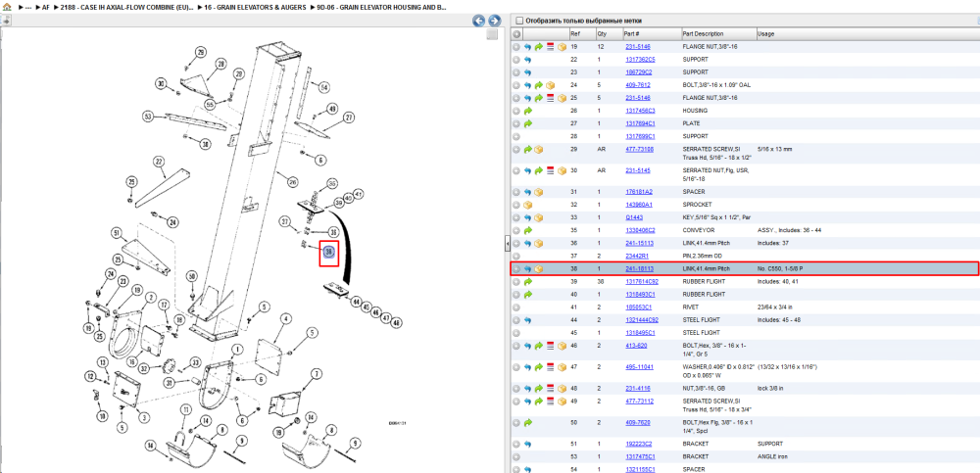Navigate to previous diagram with left arrow
This screenshot has width=980, height=473.
click(479, 21)
